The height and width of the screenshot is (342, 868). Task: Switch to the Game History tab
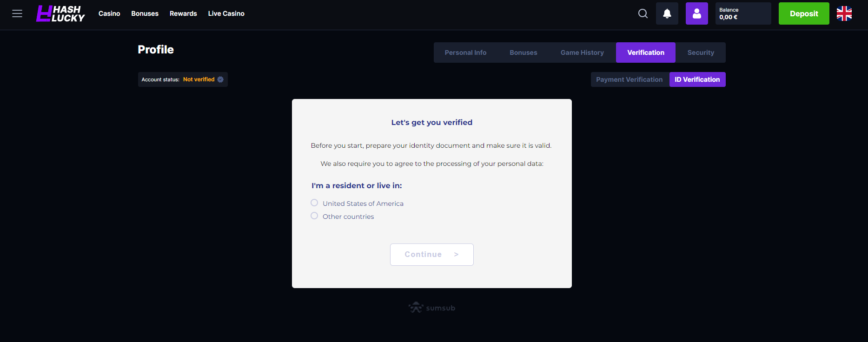coord(582,53)
